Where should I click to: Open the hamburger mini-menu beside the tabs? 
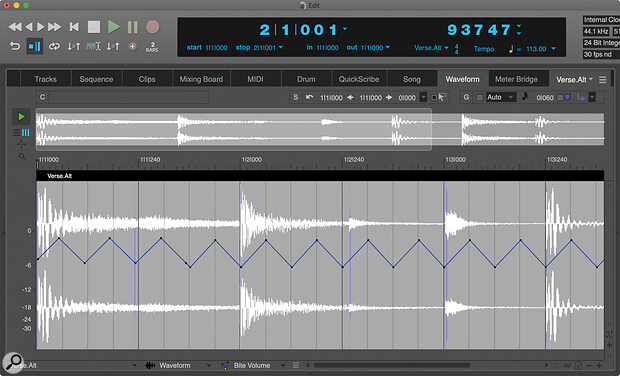pos(603,80)
